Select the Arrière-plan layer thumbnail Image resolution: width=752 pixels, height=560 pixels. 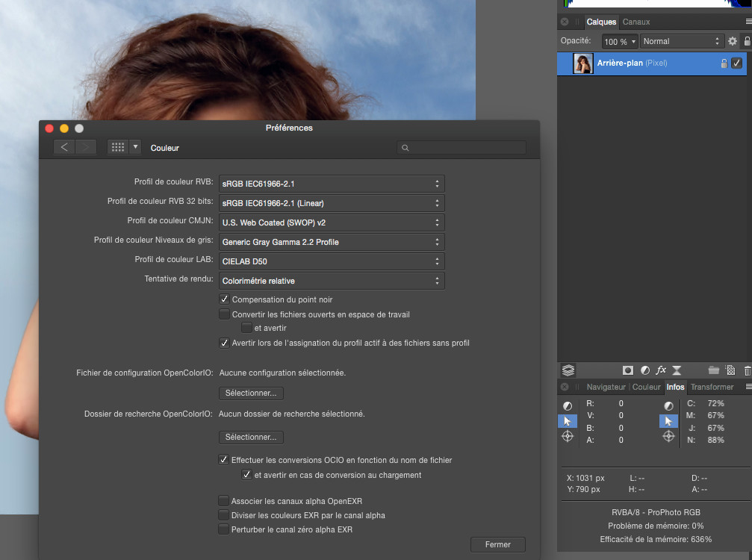(x=583, y=63)
